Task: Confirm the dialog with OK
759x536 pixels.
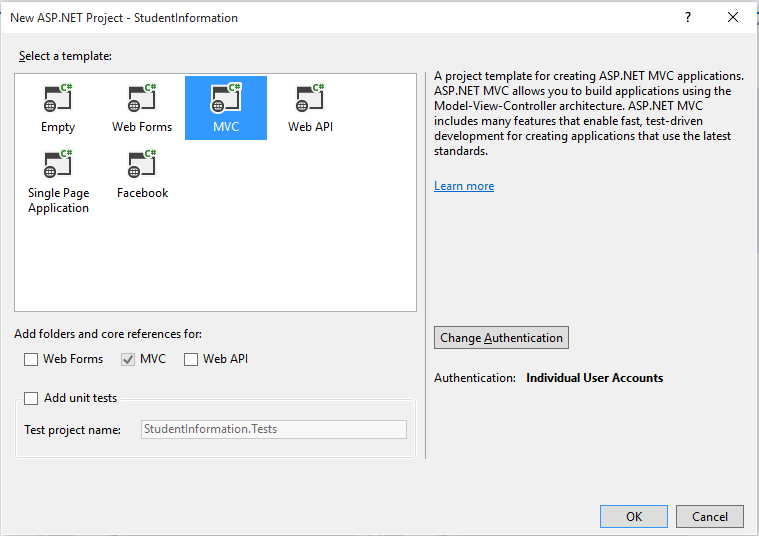Action: tap(634, 517)
